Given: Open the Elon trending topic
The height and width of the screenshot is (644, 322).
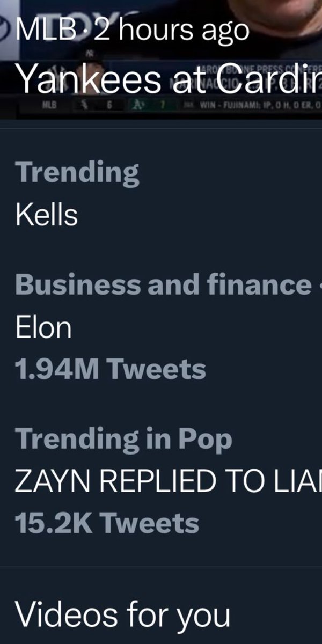Looking at the screenshot, I should [43, 327].
